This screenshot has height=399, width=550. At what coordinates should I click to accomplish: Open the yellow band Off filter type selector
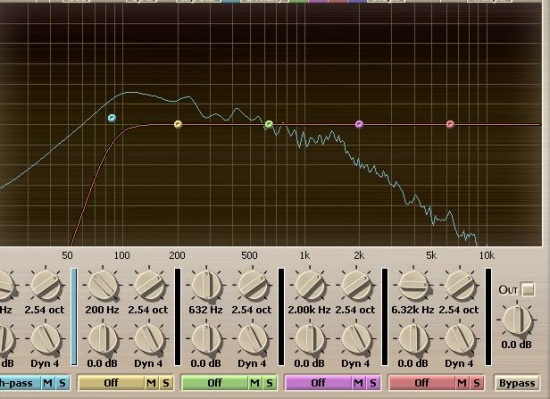point(112,383)
